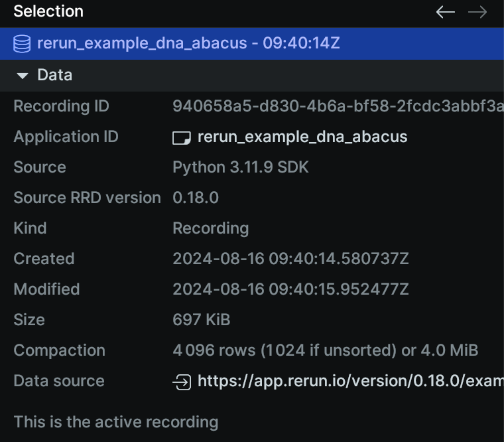The width and height of the screenshot is (504, 442).
Task: Click the 697 KiB size value
Action: click(201, 320)
